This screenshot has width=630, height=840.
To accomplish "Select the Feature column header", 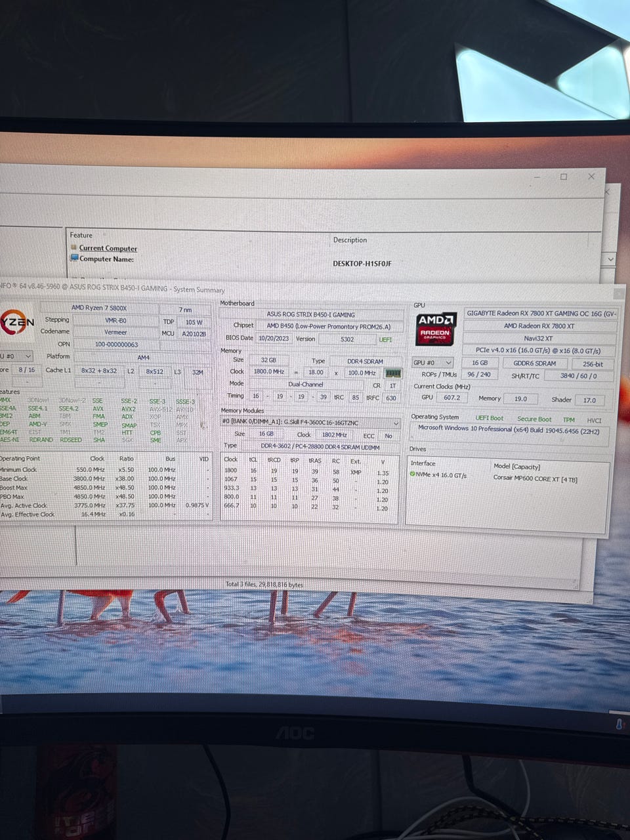I will (x=81, y=235).
